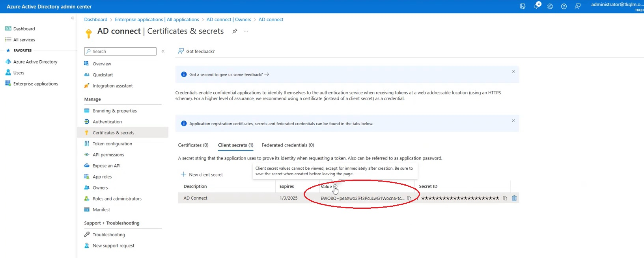Open the notifications bell

[536, 6]
